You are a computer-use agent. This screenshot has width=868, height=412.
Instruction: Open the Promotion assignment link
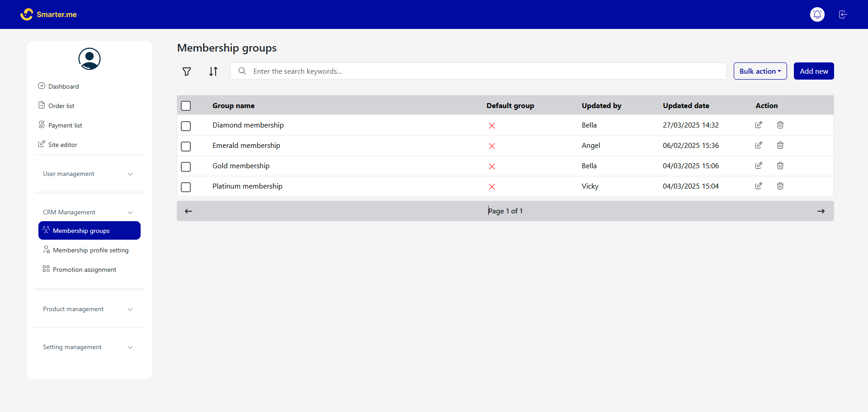[85, 270]
